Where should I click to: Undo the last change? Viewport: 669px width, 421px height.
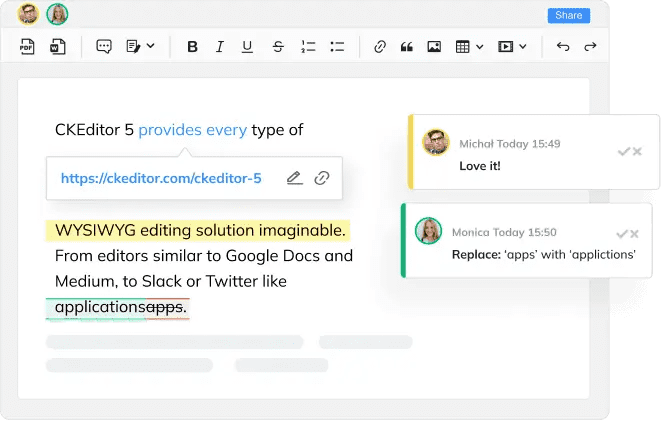coord(563,46)
